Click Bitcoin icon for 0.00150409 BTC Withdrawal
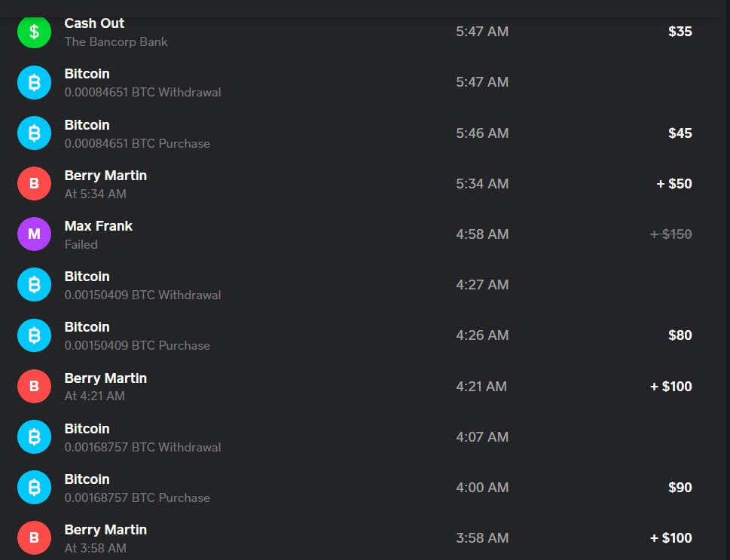730x560 pixels. pos(34,285)
